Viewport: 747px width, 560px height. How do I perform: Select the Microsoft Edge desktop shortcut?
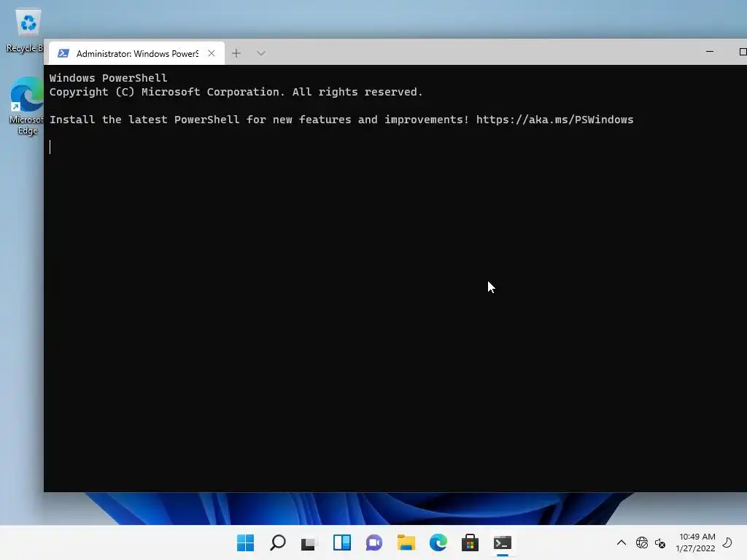click(26, 106)
